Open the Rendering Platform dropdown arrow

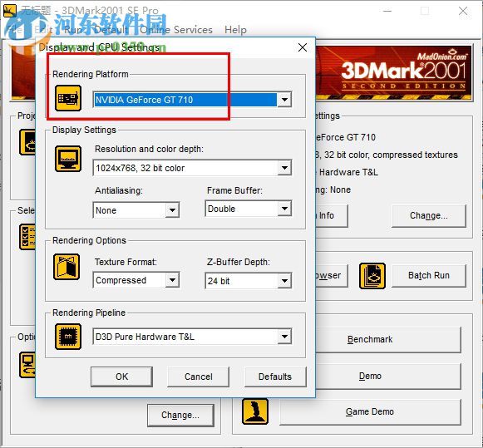(x=284, y=100)
